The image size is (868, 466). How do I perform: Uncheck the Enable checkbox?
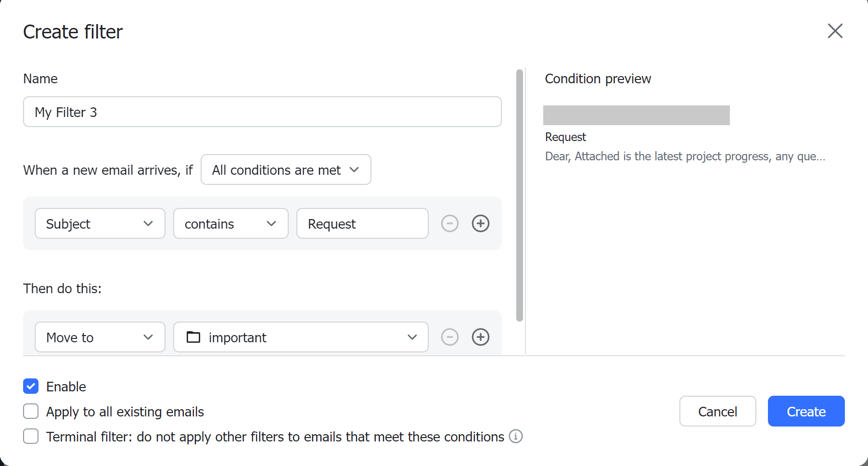[31, 386]
